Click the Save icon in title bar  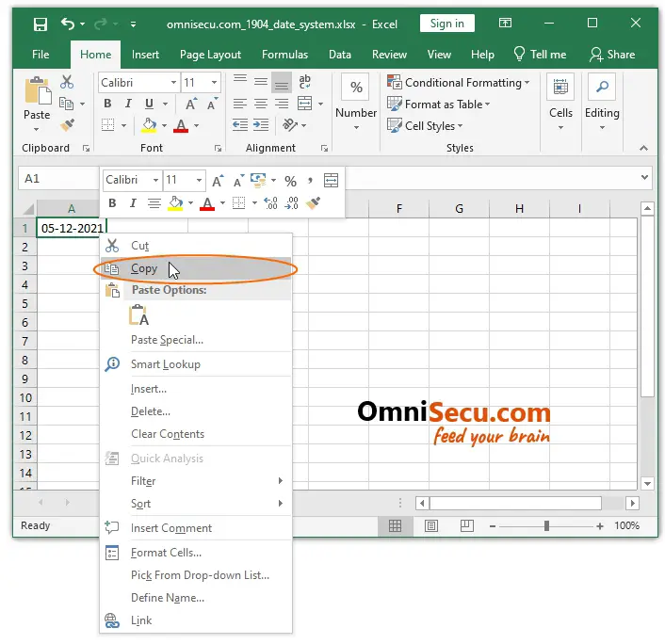pyautogui.click(x=41, y=24)
